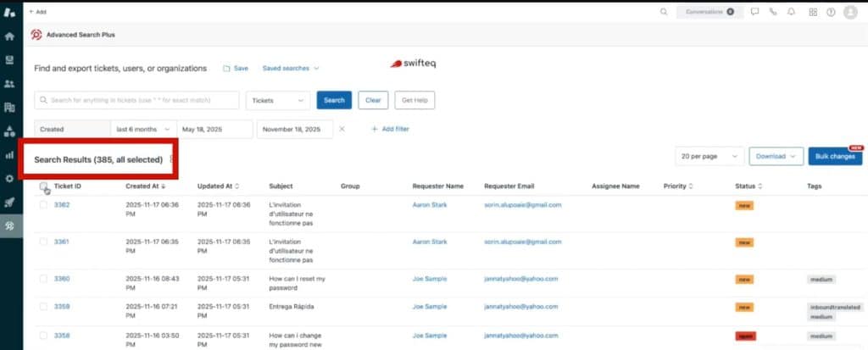
Task: Check the box for ticket 3358
Action: click(x=44, y=335)
